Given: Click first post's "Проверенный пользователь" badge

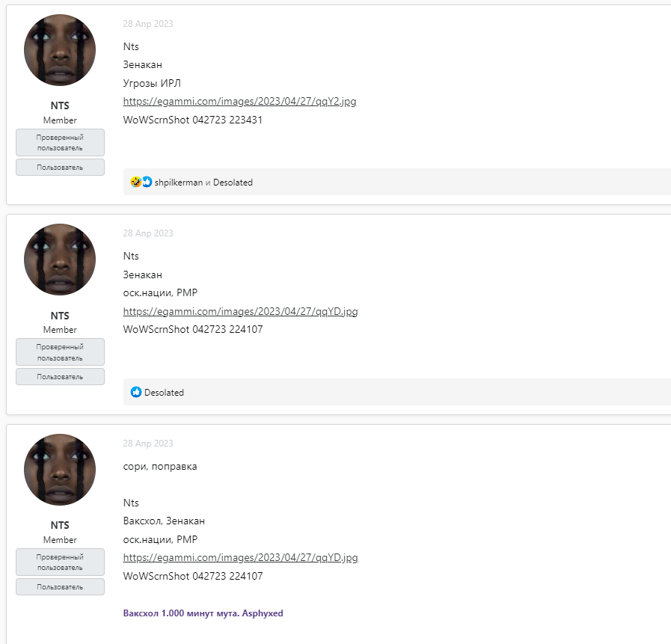Looking at the screenshot, I should pyautogui.click(x=60, y=142).
